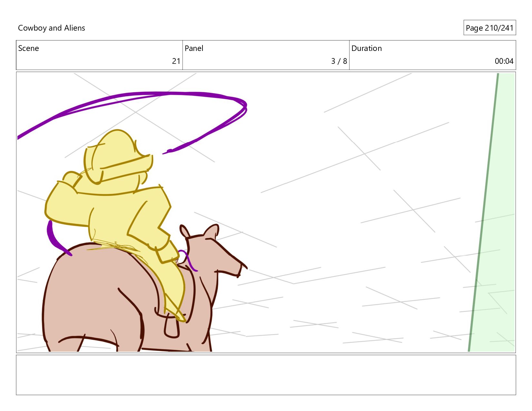This screenshot has width=532, height=411.
Task: Click the panel count '3 / 8'
Action: [x=339, y=61]
